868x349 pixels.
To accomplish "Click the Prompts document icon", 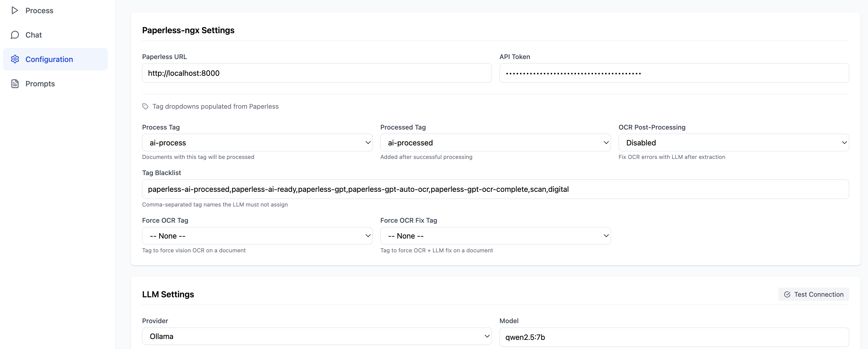I will (15, 84).
